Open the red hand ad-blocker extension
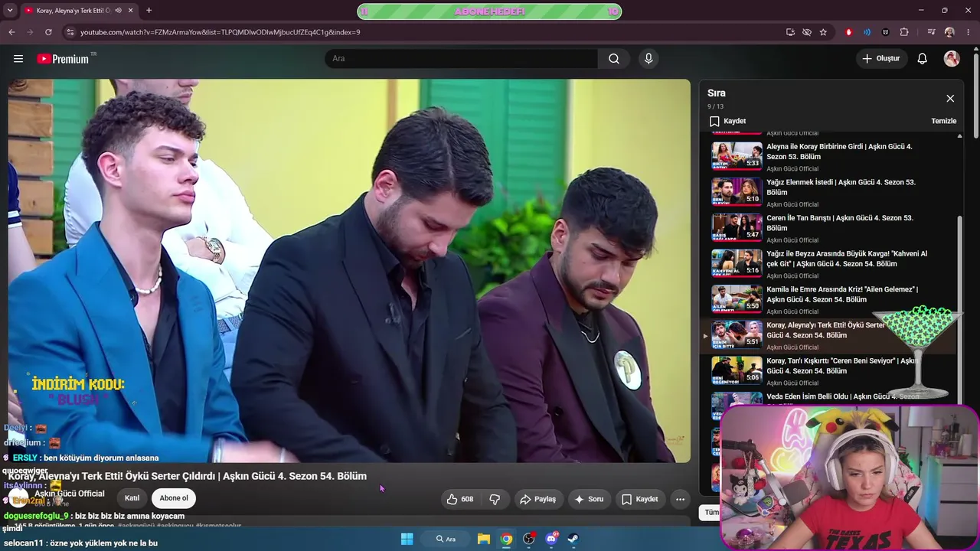 point(848,32)
